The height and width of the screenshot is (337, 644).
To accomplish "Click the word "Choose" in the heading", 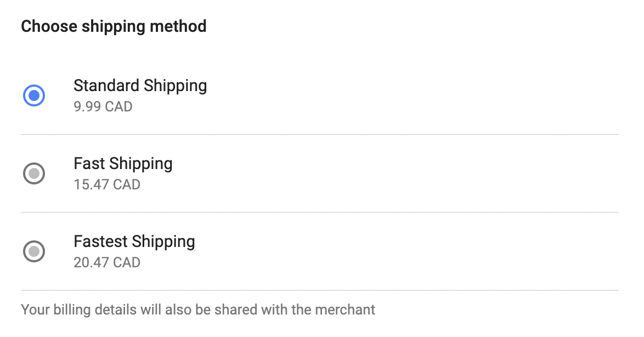I will point(47,26).
